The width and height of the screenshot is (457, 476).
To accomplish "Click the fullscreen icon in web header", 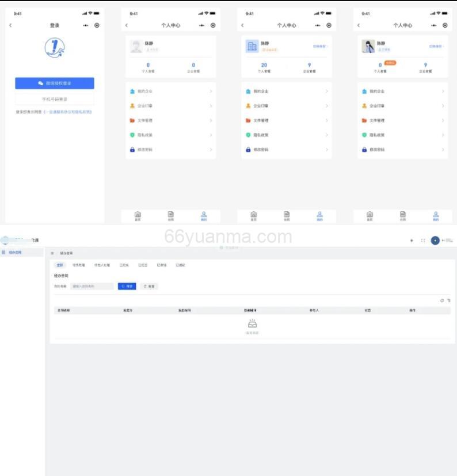I will pyautogui.click(x=423, y=241).
